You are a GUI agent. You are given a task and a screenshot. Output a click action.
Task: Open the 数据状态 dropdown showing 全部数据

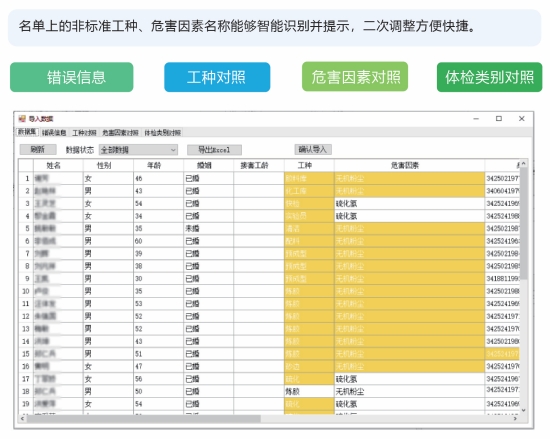pyautogui.click(x=138, y=150)
